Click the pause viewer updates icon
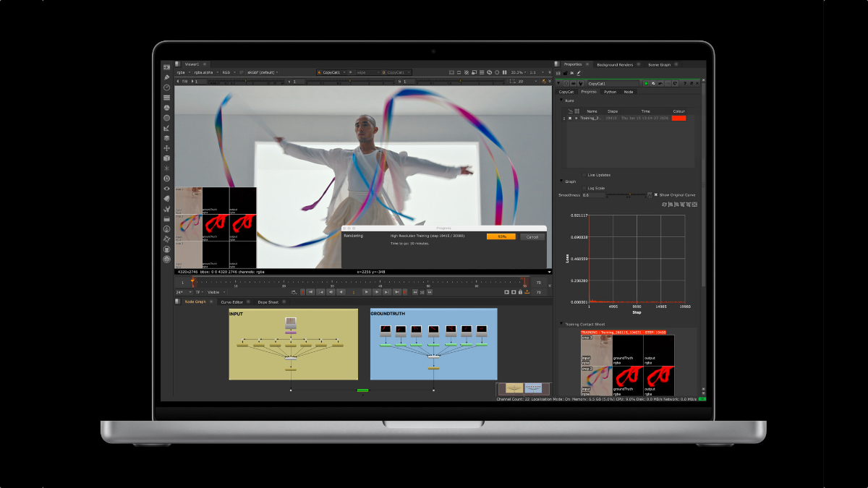 (505, 72)
